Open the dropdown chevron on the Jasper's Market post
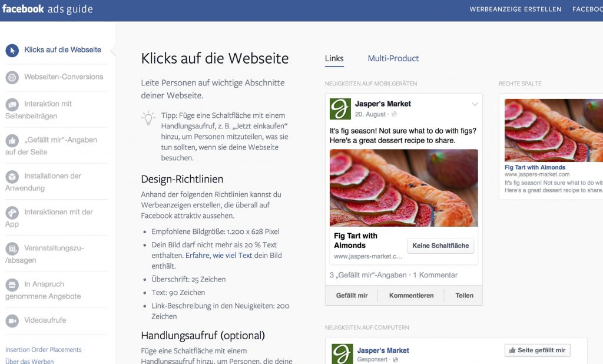603x364 pixels. pos(475,104)
